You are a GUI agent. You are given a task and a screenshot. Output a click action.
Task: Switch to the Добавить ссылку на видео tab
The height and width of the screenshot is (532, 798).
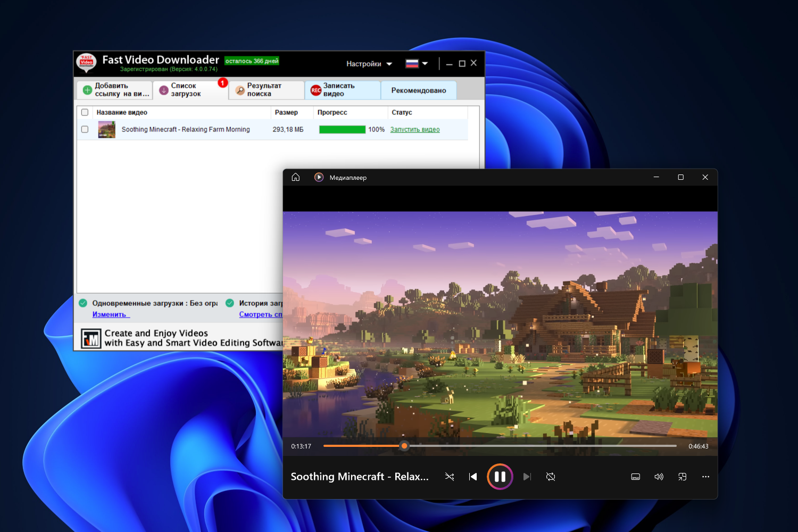115,90
